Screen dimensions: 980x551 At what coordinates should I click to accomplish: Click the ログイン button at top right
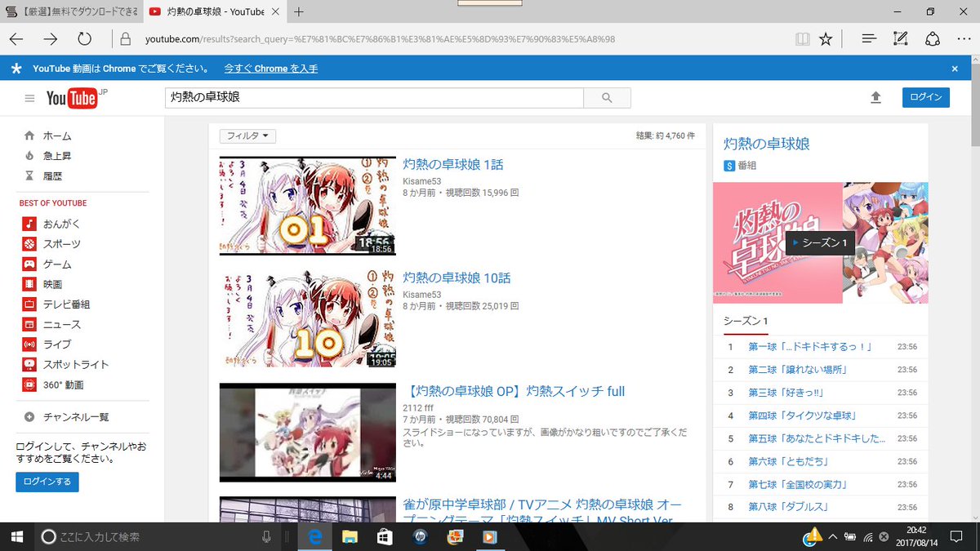click(925, 97)
